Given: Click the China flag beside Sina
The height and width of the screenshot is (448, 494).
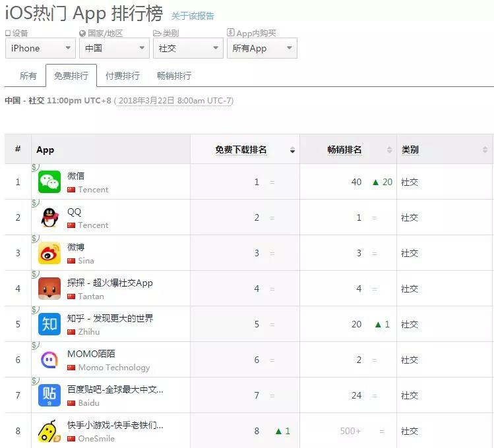Looking at the screenshot, I should pos(71,261).
